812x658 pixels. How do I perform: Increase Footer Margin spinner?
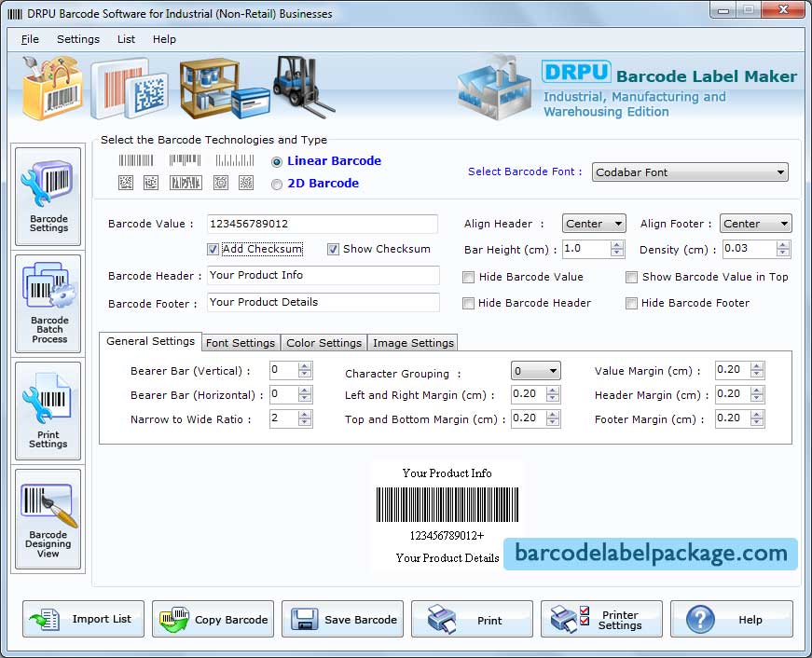pos(757,415)
